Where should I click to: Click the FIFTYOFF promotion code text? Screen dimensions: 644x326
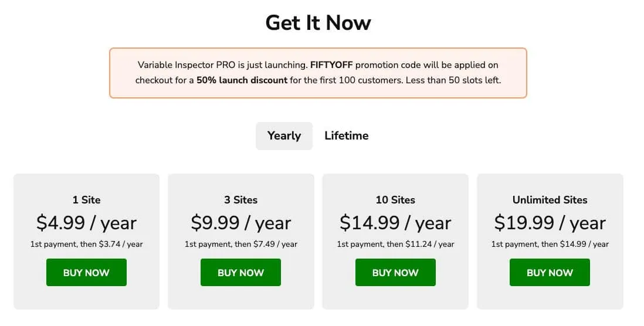331,65
